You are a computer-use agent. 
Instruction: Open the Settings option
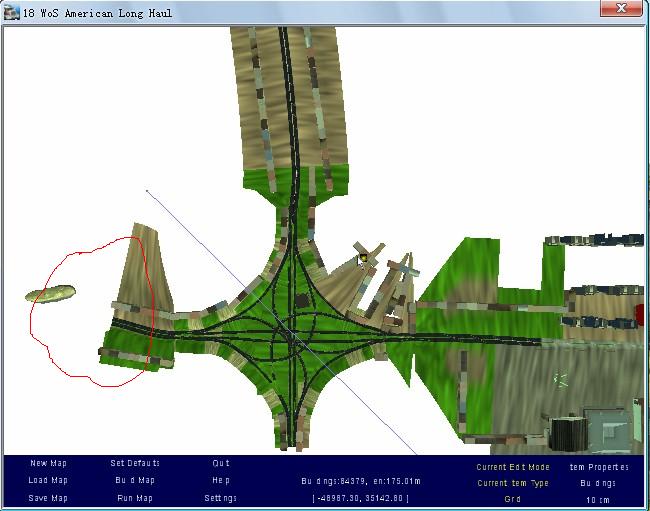(x=221, y=497)
